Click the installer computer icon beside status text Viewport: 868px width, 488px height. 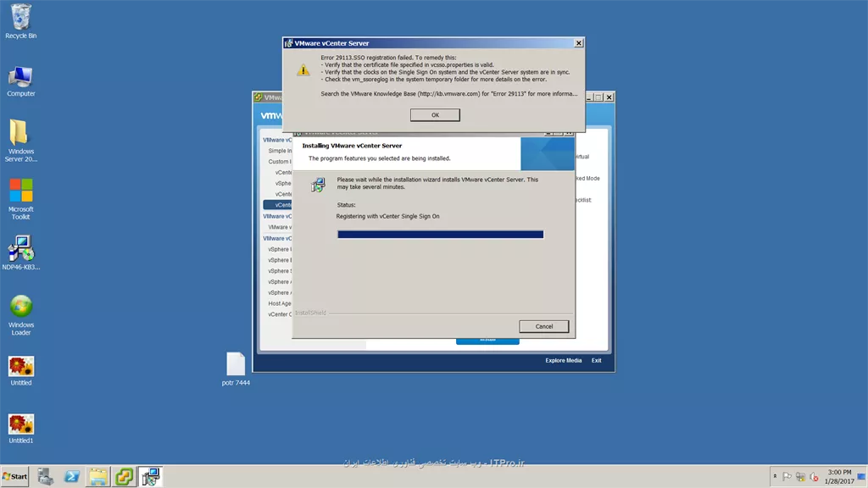(318, 184)
